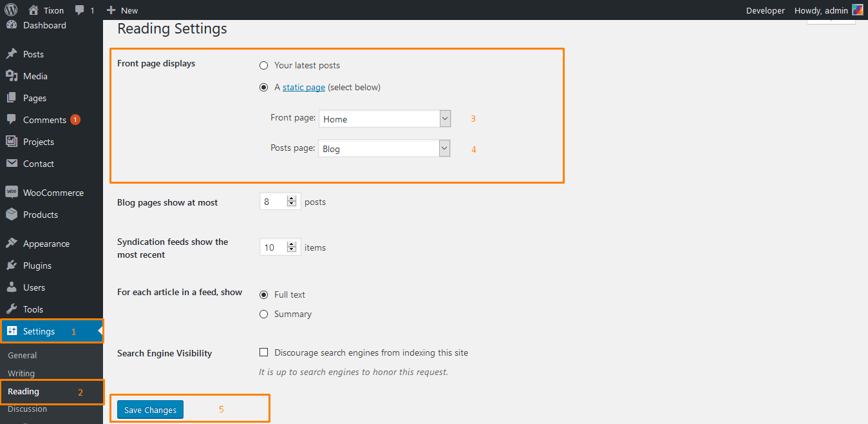868x424 pixels.
Task: Check Discourage search engines from indexing
Action: (x=263, y=352)
